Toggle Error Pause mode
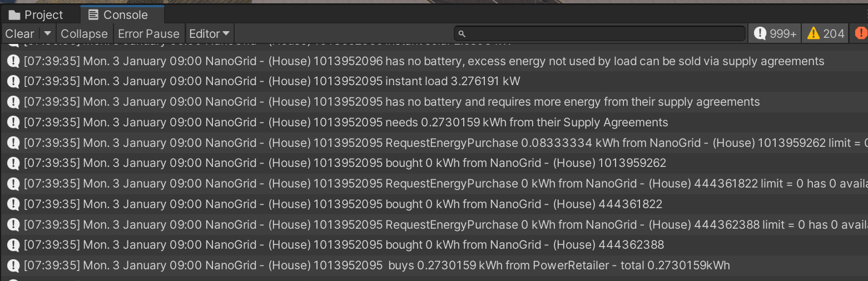 tap(148, 34)
